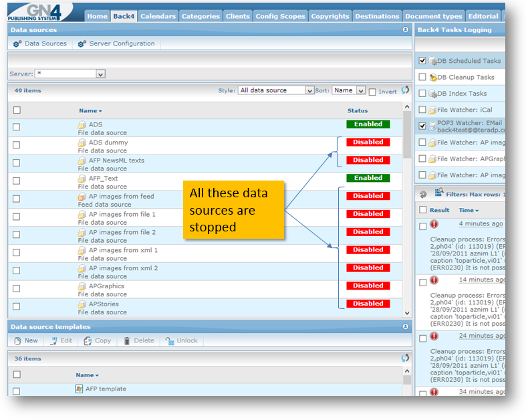Tick the APStories checkbox
Viewport: 526px width, 420px height.
pyautogui.click(x=17, y=306)
